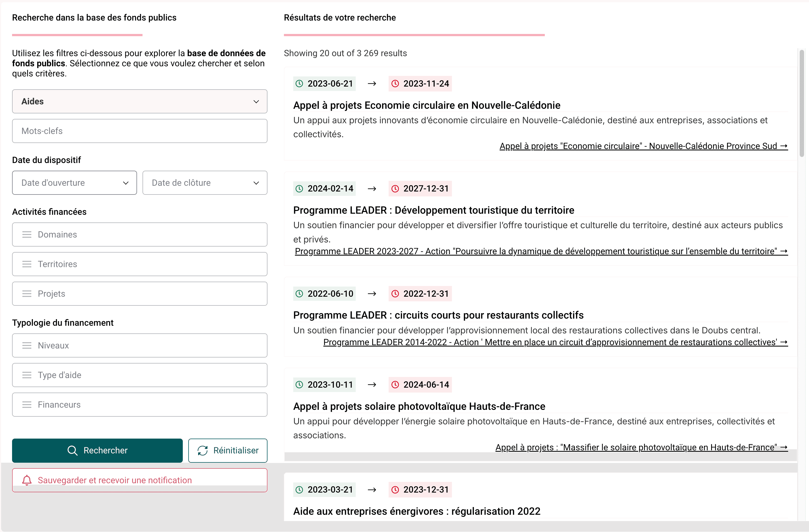Screen dimensions: 809x532
Task: Expand the Territoires multi-select
Action: pos(140,264)
